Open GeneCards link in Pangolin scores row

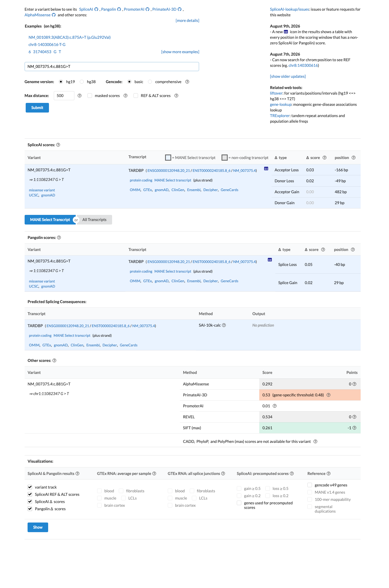coord(230,281)
